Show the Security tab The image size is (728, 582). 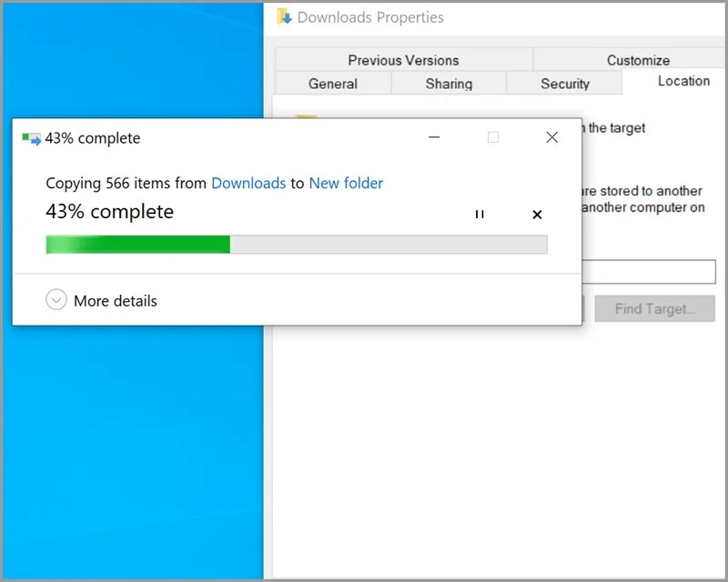[x=564, y=84]
